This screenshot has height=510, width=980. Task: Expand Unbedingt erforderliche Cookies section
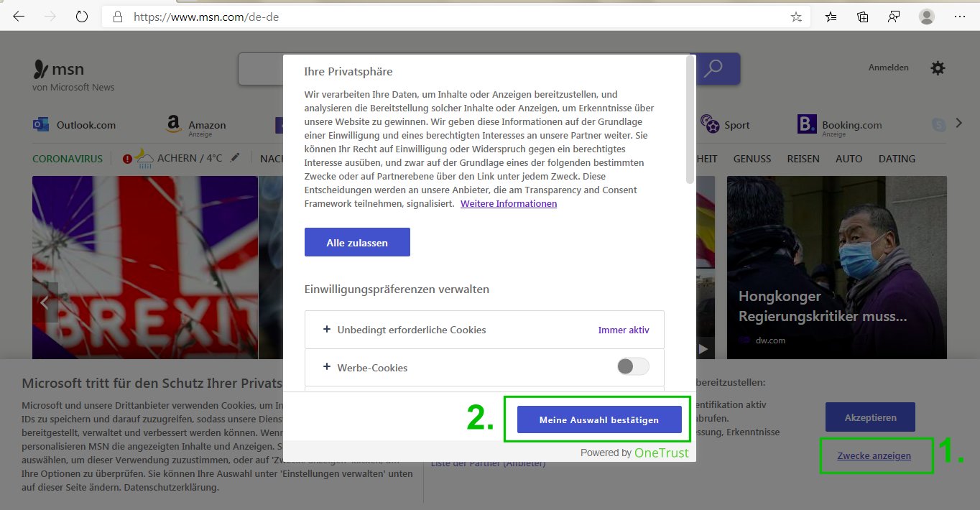pyautogui.click(x=327, y=330)
